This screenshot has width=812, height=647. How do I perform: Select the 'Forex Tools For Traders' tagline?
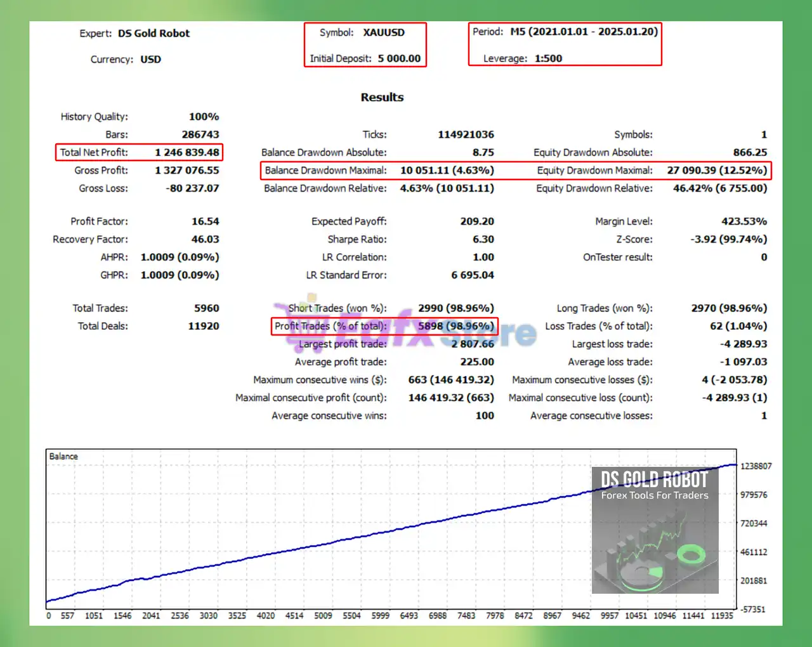tap(655, 495)
